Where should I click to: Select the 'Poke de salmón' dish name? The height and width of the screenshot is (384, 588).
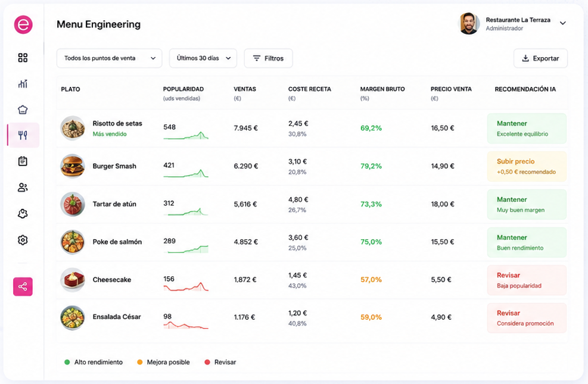click(x=117, y=242)
